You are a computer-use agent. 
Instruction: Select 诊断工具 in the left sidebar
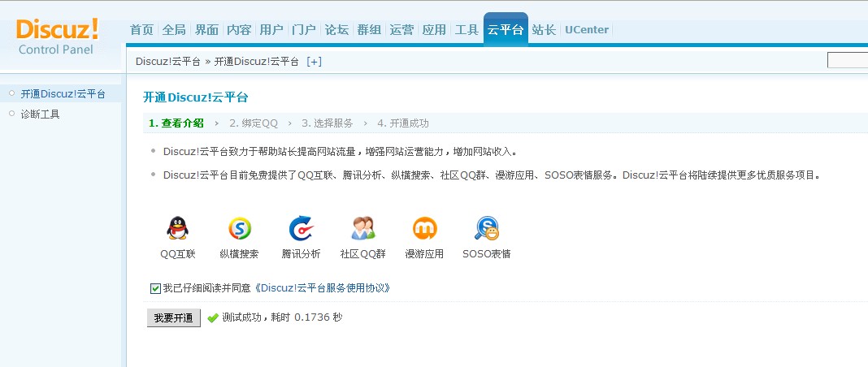[x=41, y=114]
